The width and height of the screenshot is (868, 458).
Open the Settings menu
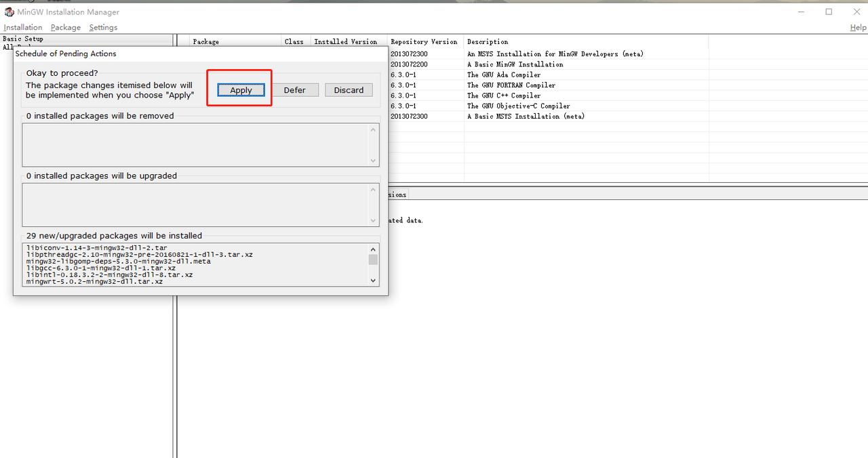103,27
